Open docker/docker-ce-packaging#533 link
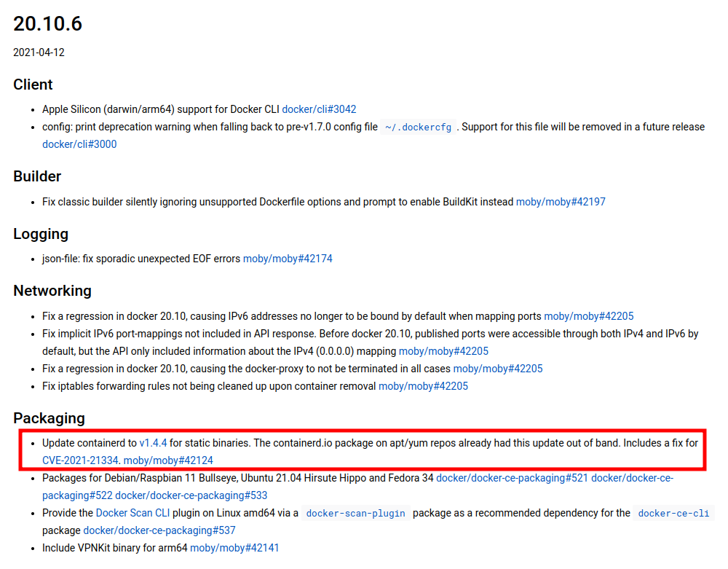 coord(190,495)
